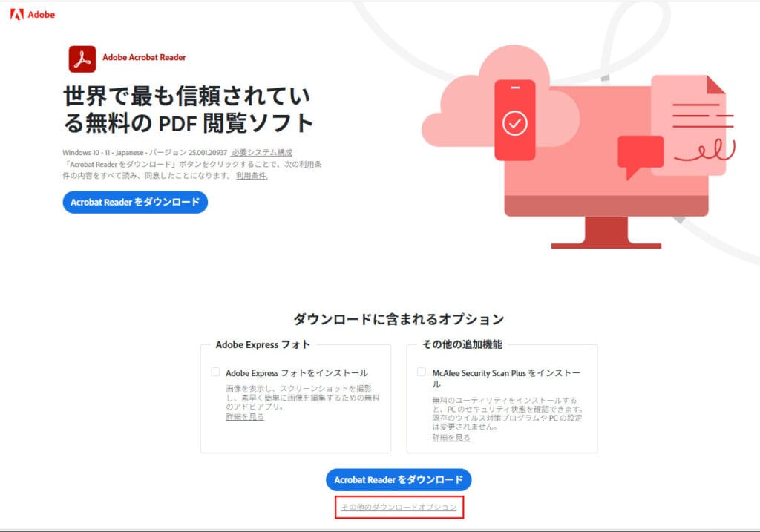
Task: Click the その他の追加機能 group label
Action: (x=462, y=344)
